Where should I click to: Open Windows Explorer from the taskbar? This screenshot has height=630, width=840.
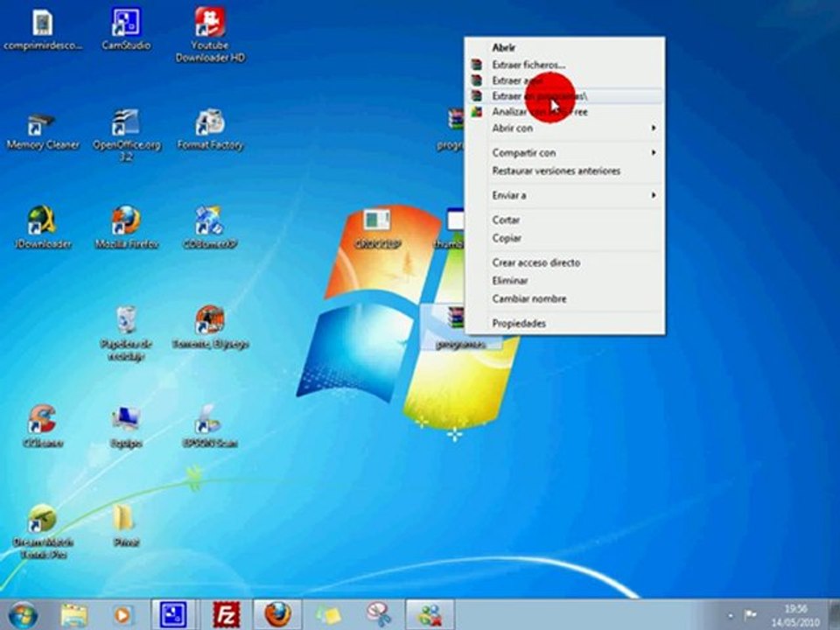74,615
